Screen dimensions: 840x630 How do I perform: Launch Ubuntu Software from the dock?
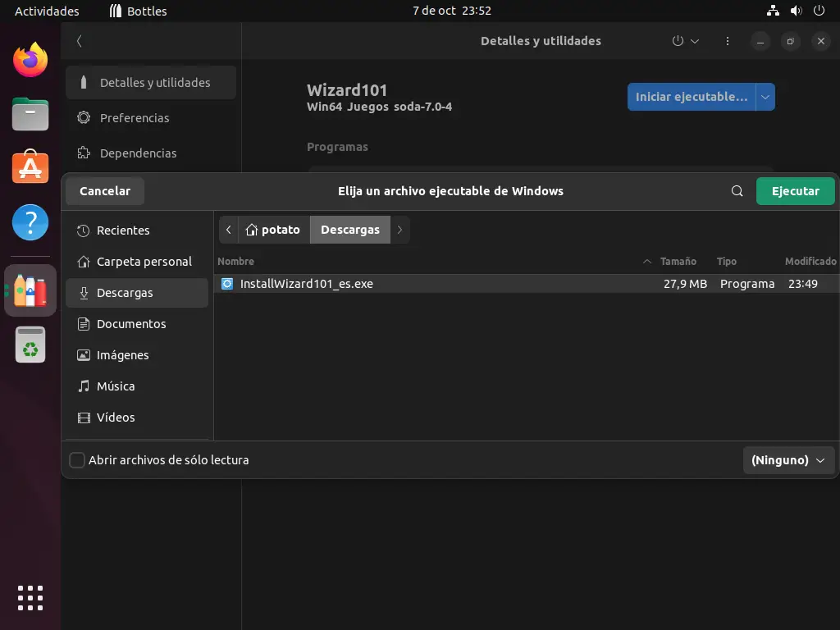[x=30, y=167]
